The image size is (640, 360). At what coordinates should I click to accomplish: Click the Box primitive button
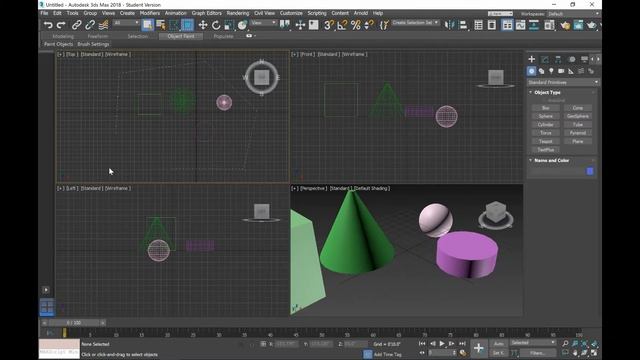point(546,108)
